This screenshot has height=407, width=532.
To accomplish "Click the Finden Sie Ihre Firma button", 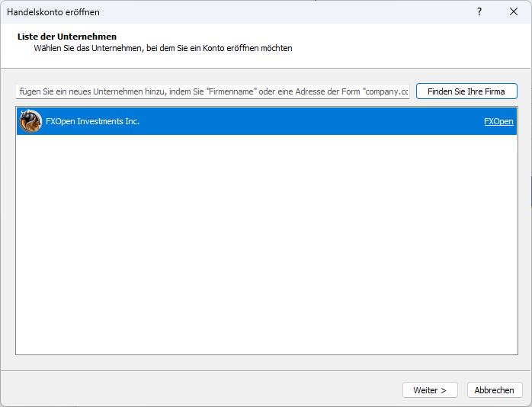I will click(466, 91).
